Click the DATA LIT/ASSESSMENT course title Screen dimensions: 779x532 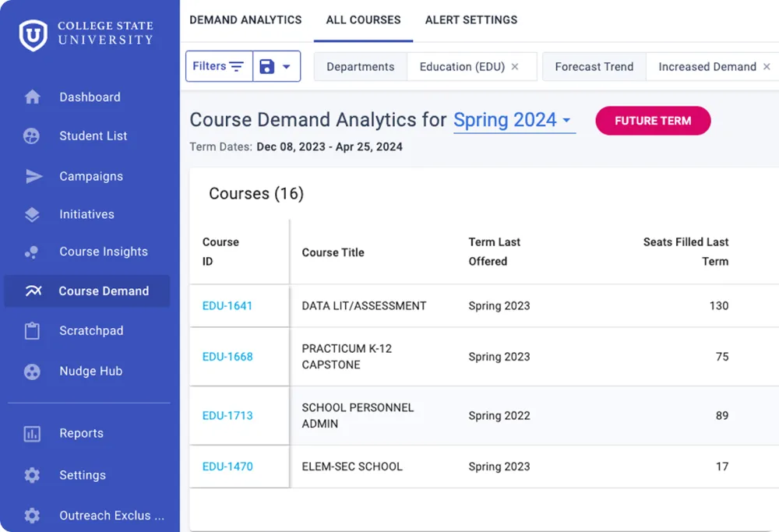pos(364,306)
